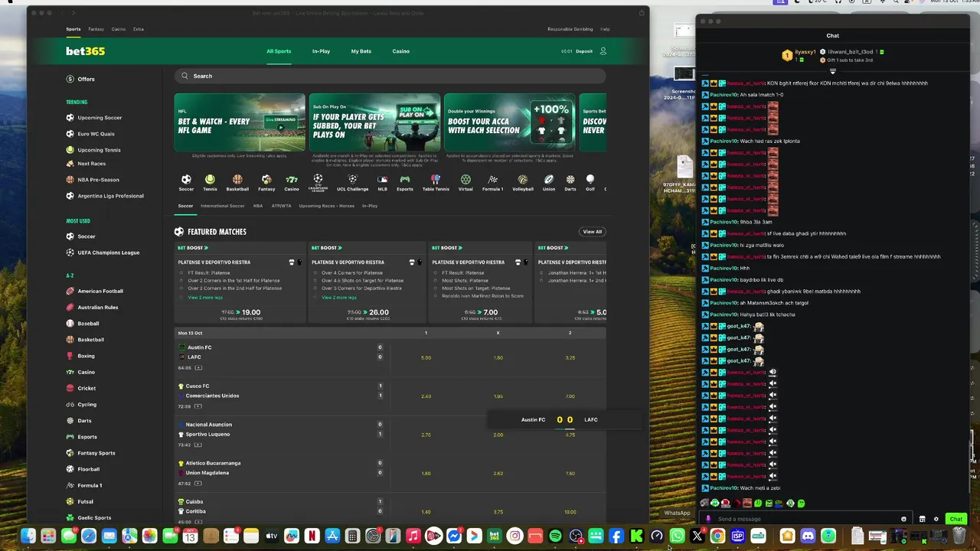Open Offers in the sidebar

tap(86, 79)
